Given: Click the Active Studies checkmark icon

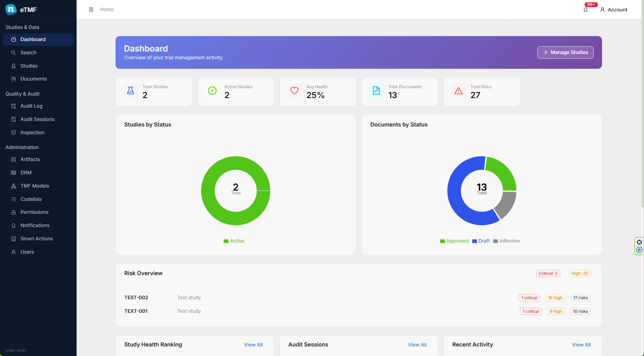Looking at the screenshot, I should pyautogui.click(x=213, y=91).
